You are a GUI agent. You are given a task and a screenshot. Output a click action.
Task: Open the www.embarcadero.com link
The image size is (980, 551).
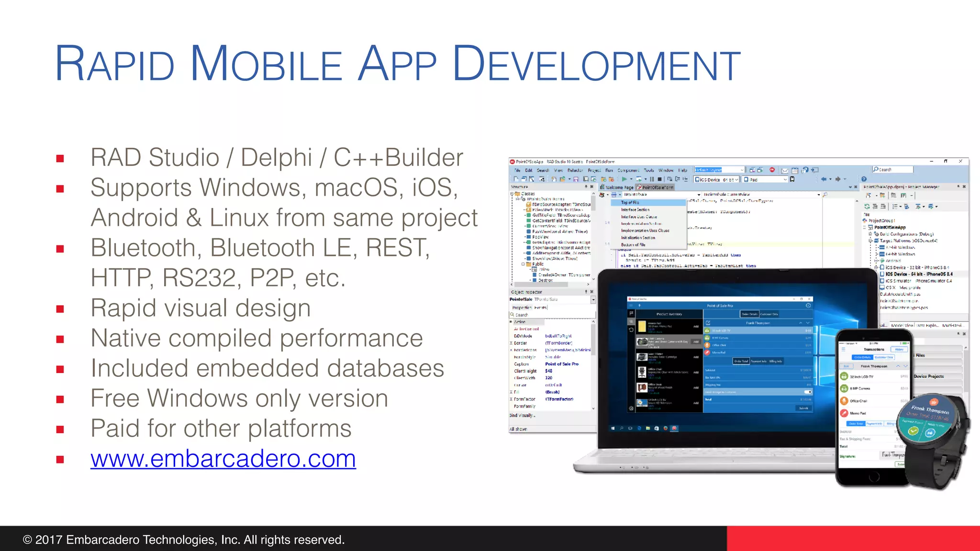pos(223,458)
